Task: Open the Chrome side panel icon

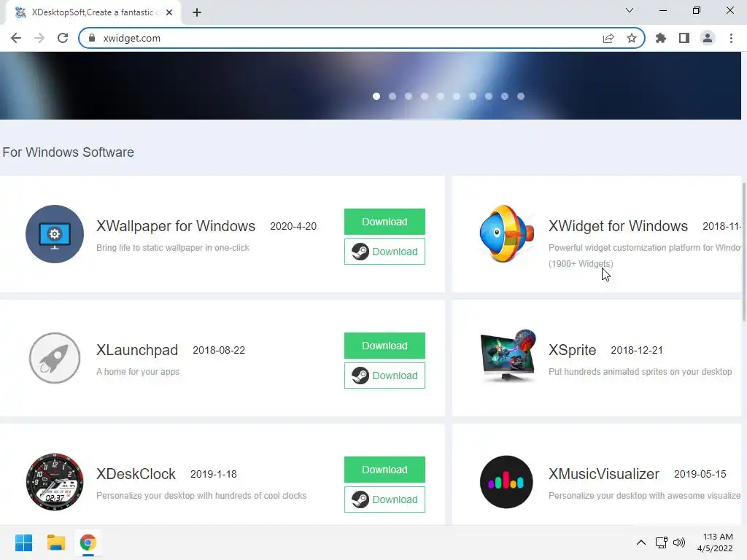Action: click(684, 38)
